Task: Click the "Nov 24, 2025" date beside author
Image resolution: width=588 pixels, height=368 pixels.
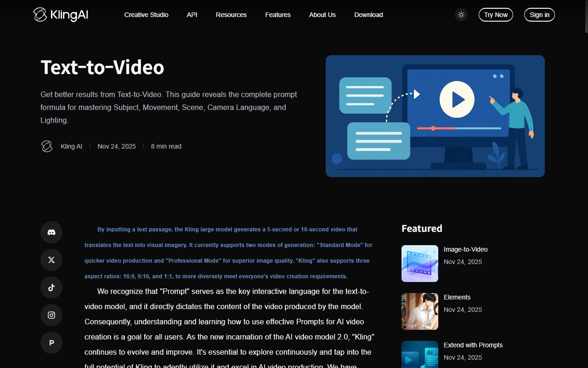Action: click(117, 146)
